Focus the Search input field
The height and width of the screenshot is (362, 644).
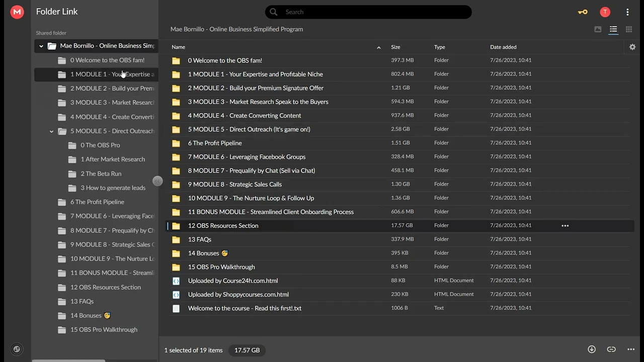(x=368, y=12)
